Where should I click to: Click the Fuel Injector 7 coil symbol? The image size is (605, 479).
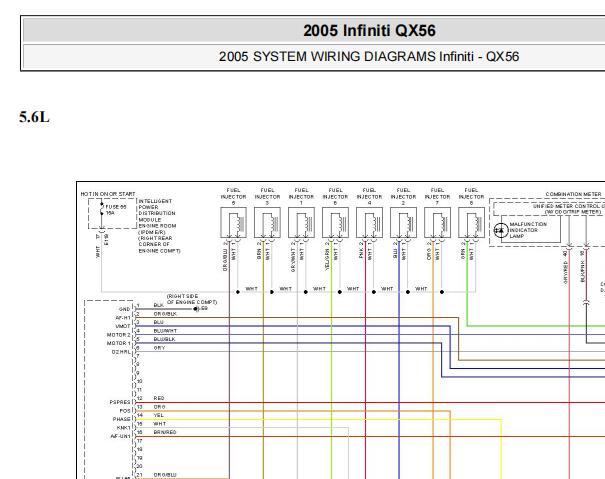437,223
